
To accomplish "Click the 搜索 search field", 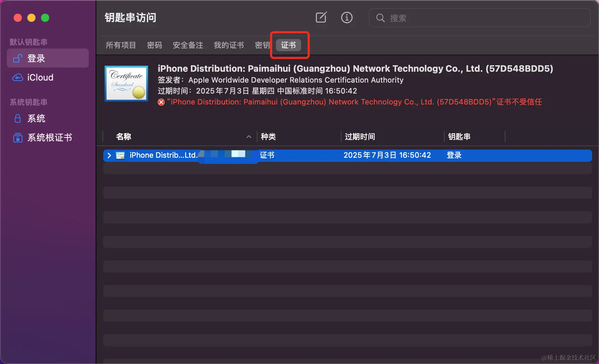I will pos(480,18).
